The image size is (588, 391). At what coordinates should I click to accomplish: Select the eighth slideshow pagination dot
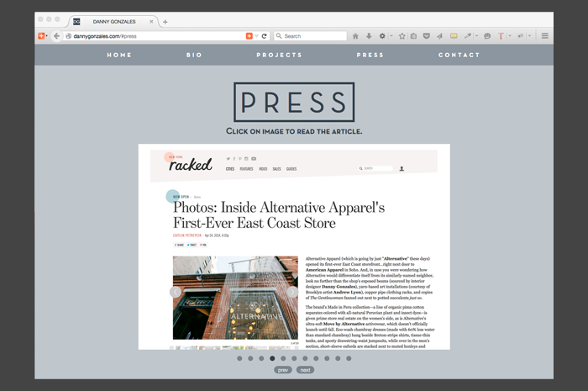pos(316,358)
